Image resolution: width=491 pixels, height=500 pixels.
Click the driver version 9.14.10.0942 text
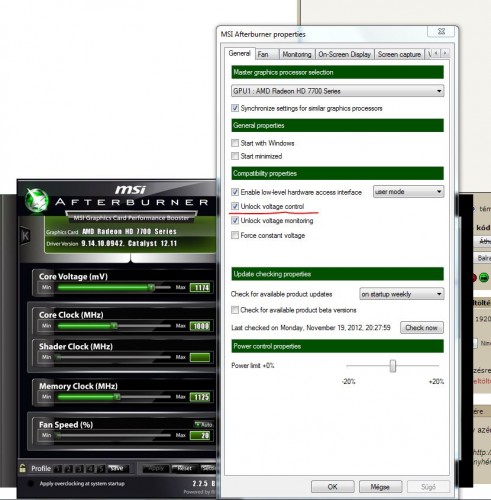[129, 243]
